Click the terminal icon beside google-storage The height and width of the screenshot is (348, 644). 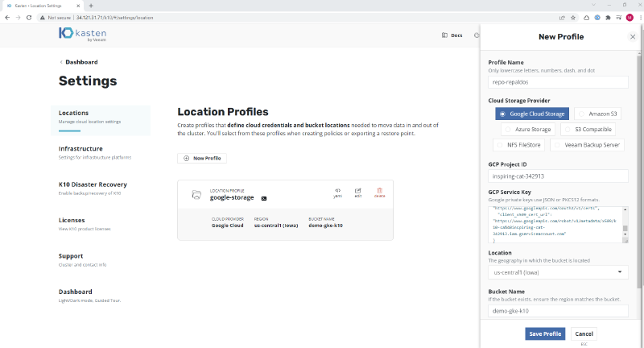(x=264, y=198)
